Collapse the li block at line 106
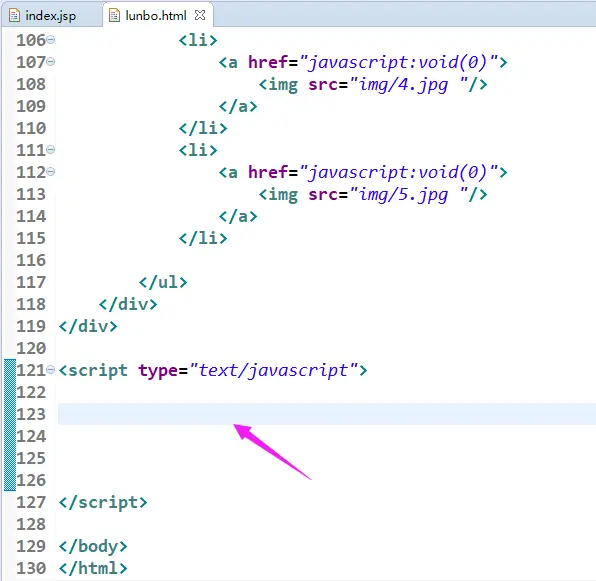596x581 pixels. click(51, 40)
